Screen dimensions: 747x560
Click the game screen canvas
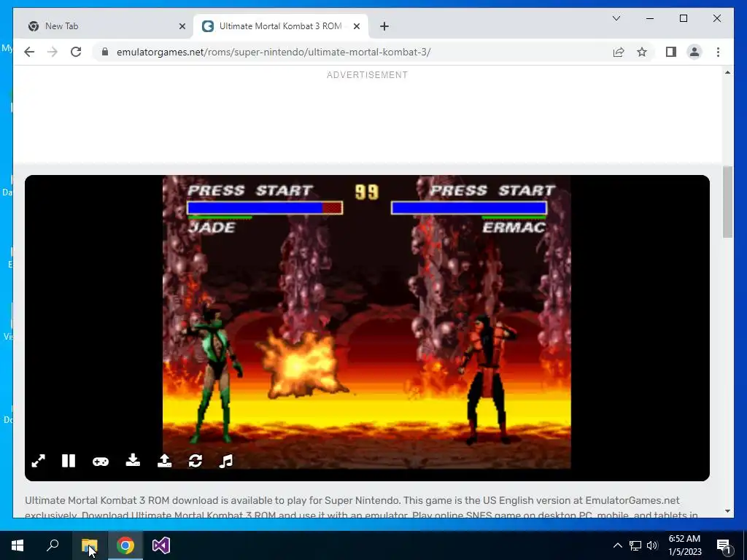pos(367,322)
